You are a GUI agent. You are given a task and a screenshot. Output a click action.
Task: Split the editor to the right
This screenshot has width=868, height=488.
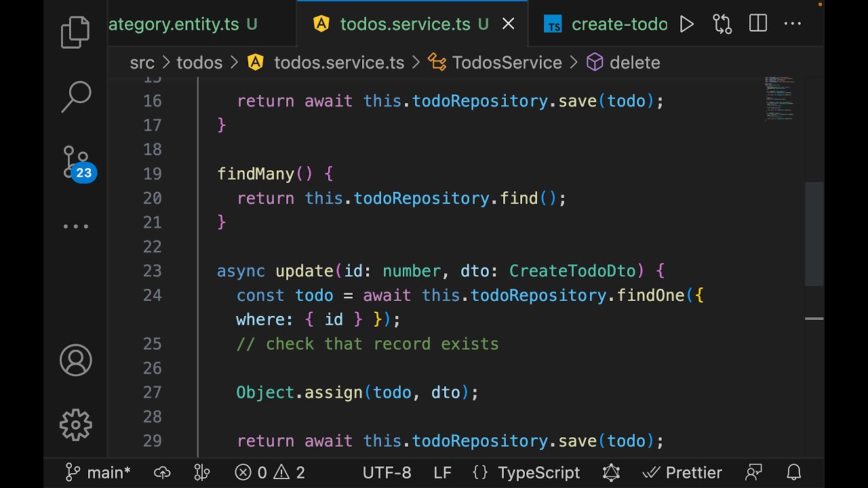(x=758, y=24)
